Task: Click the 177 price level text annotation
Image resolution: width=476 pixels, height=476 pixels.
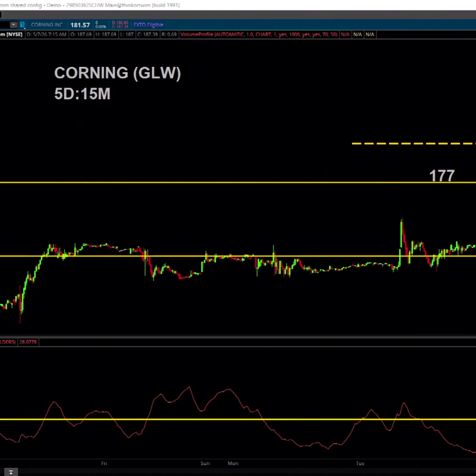Action: point(442,175)
